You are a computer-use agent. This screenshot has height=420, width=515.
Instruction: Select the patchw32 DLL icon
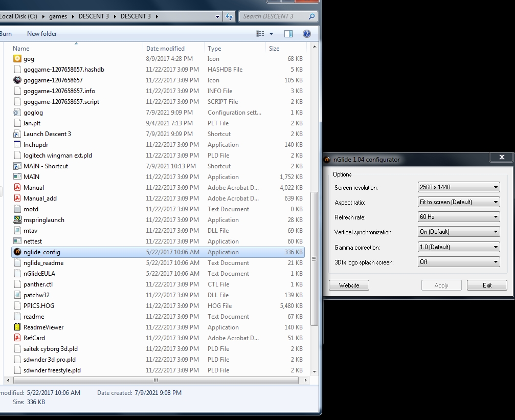coord(17,295)
